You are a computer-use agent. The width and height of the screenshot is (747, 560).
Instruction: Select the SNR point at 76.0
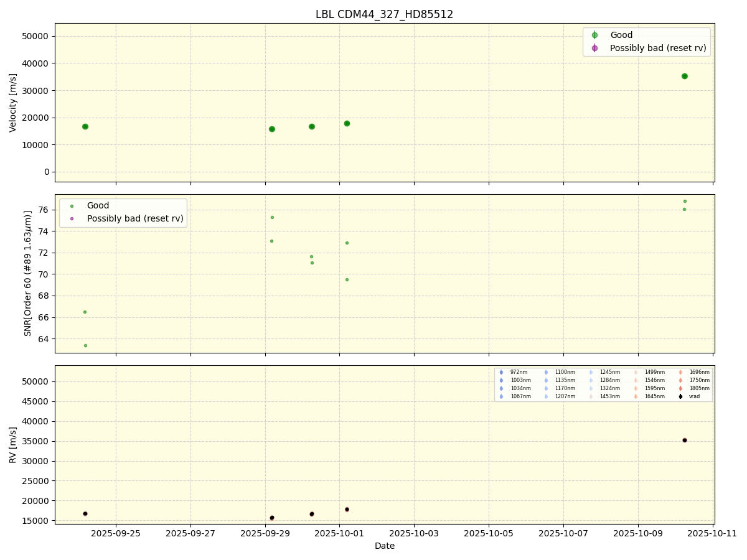pyautogui.click(x=684, y=209)
